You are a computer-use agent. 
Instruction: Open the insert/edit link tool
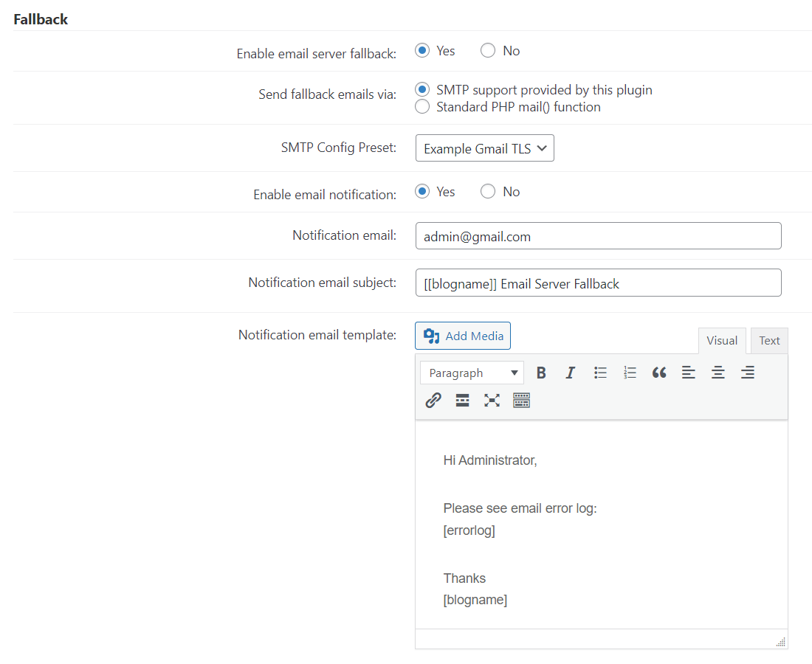click(433, 400)
